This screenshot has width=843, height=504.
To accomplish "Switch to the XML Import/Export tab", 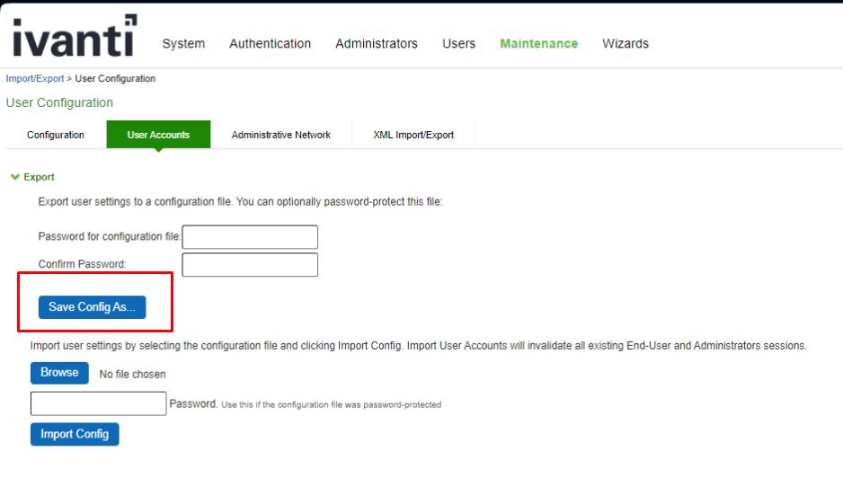I will click(x=413, y=135).
